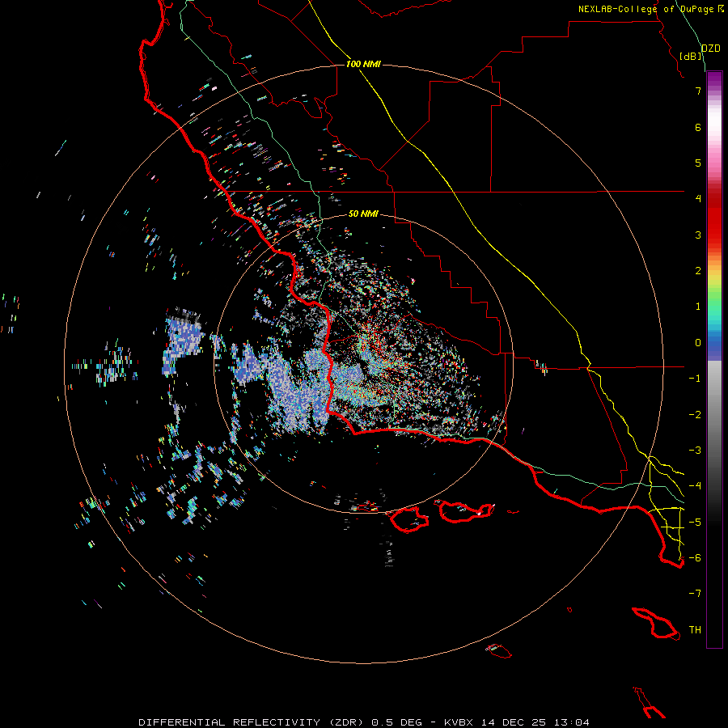Click the 14 DEC 25 date in the caption
728x728 pixels.
click(513, 722)
